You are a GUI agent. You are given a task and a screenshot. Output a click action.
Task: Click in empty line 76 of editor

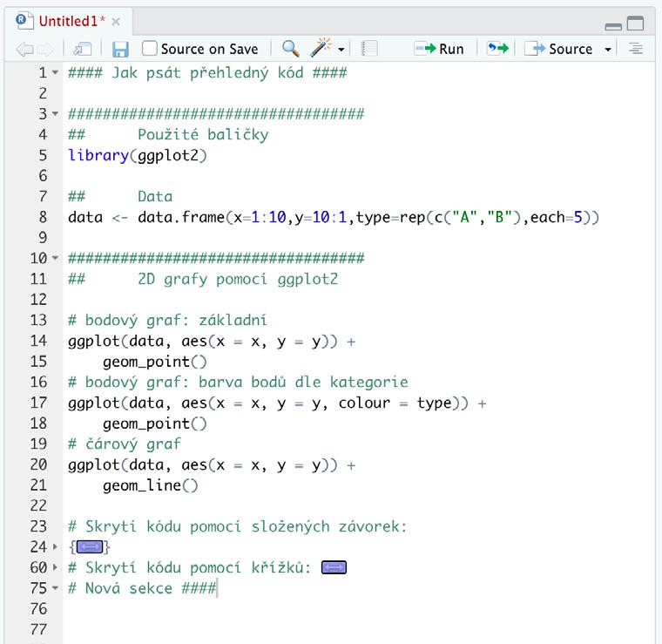point(359,609)
